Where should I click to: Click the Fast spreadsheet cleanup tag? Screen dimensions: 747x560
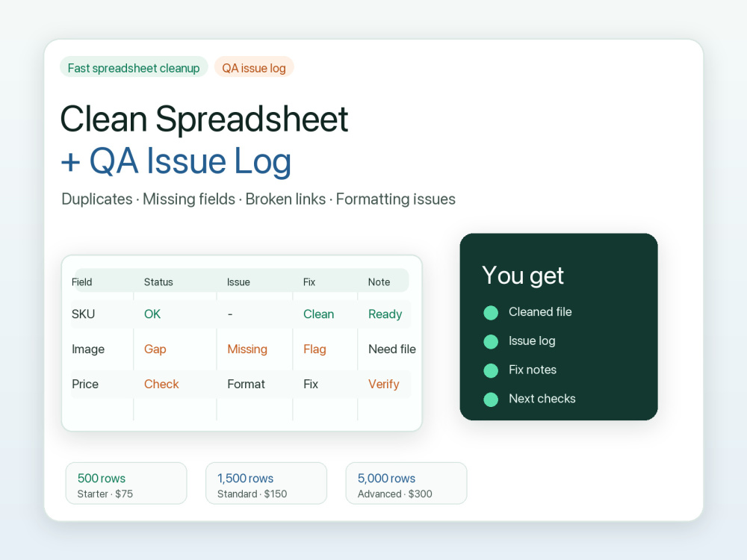[134, 67]
